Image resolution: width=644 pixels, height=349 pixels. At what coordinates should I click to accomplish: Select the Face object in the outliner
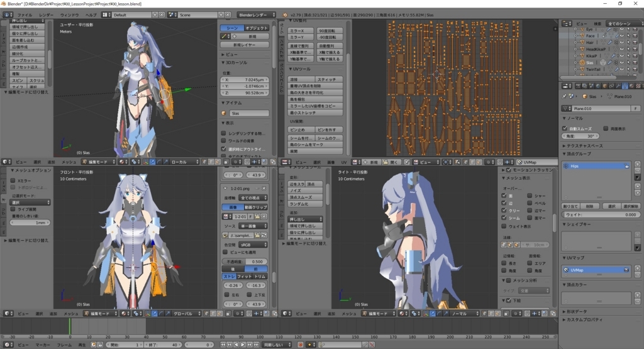[590, 36]
